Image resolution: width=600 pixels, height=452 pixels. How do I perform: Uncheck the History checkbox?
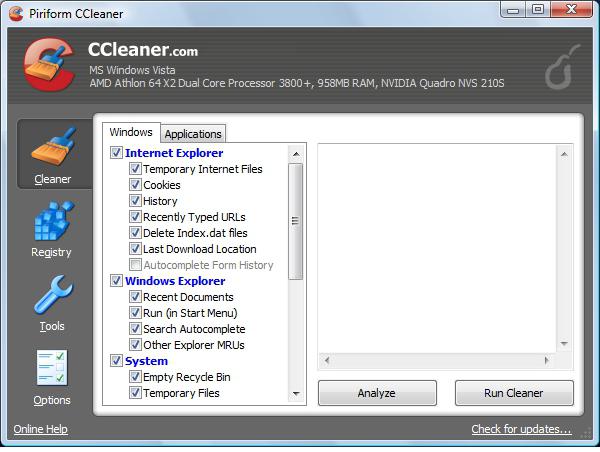point(135,201)
